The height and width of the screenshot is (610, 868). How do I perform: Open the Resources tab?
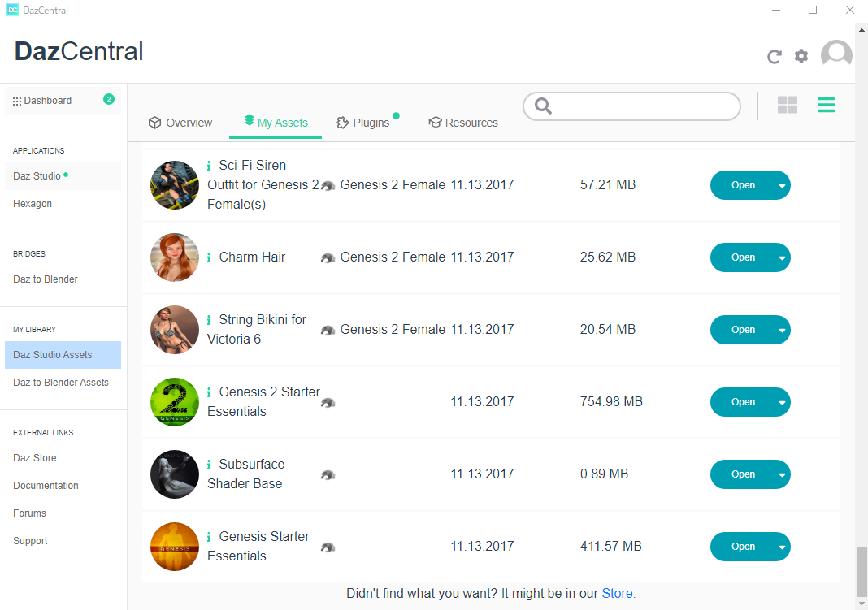463,123
